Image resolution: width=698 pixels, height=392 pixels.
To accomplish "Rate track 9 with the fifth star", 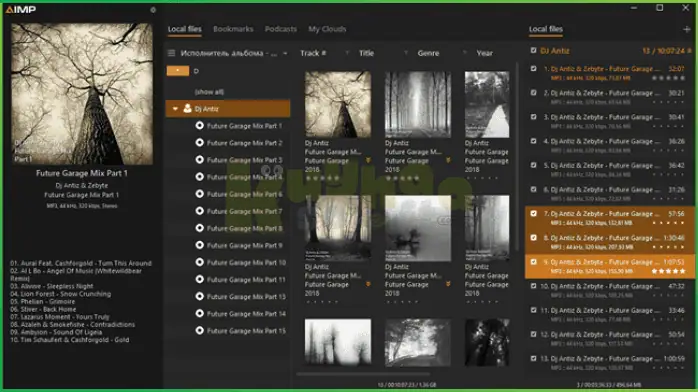I will click(682, 271).
